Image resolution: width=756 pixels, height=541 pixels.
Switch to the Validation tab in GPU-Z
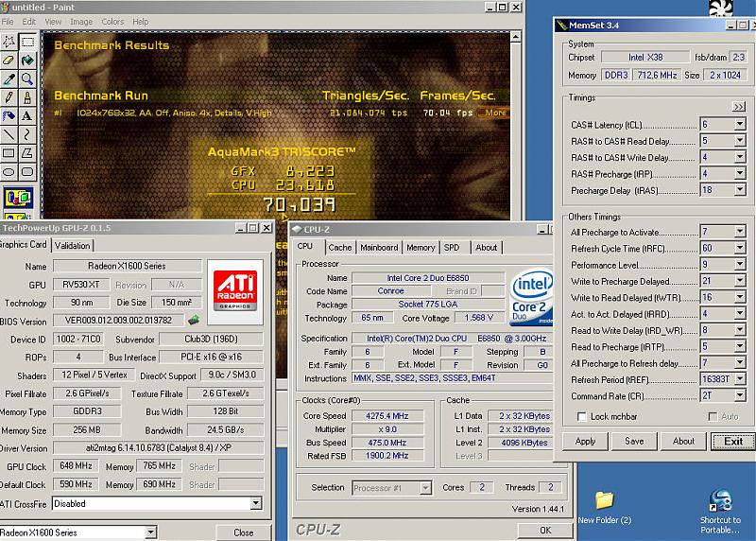tap(73, 246)
